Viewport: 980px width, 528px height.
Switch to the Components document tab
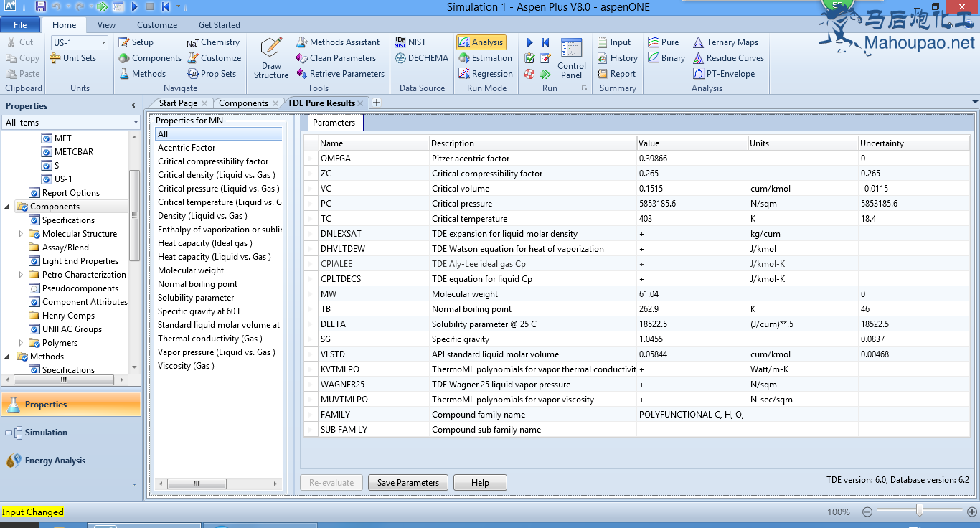point(243,103)
